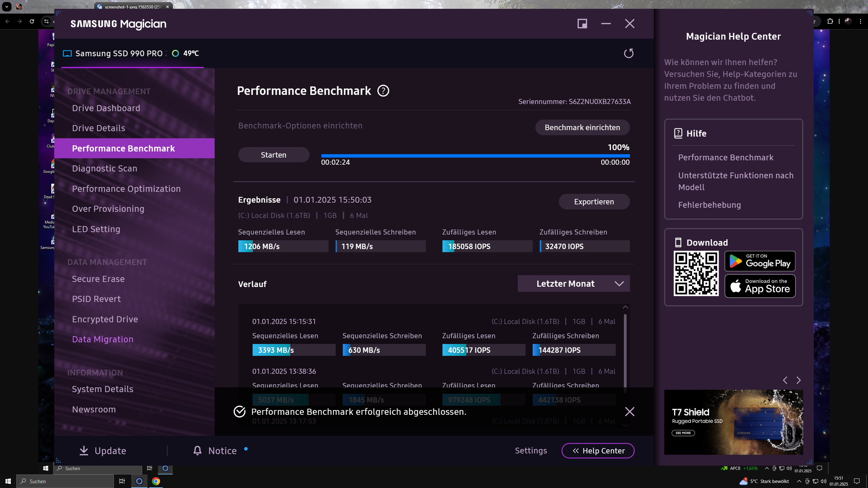Dismiss the benchmark completed notification
868x488 pixels.
630,411
